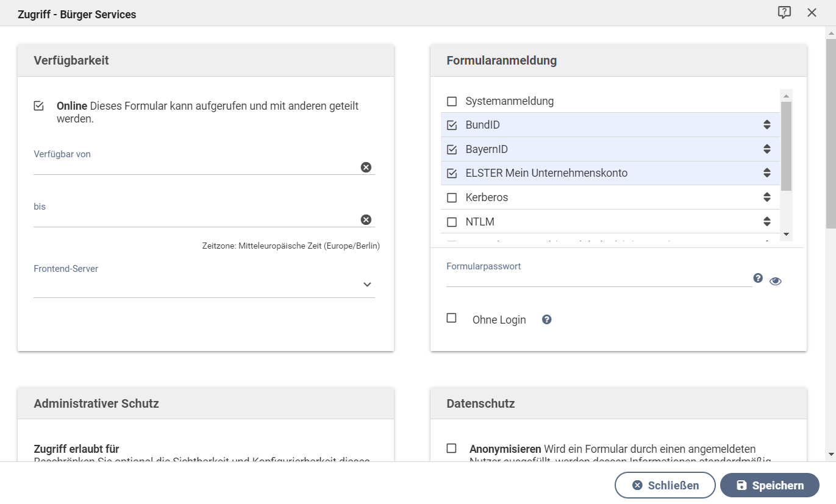Enable the Anonymisieren checkbox

[x=451, y=448]
